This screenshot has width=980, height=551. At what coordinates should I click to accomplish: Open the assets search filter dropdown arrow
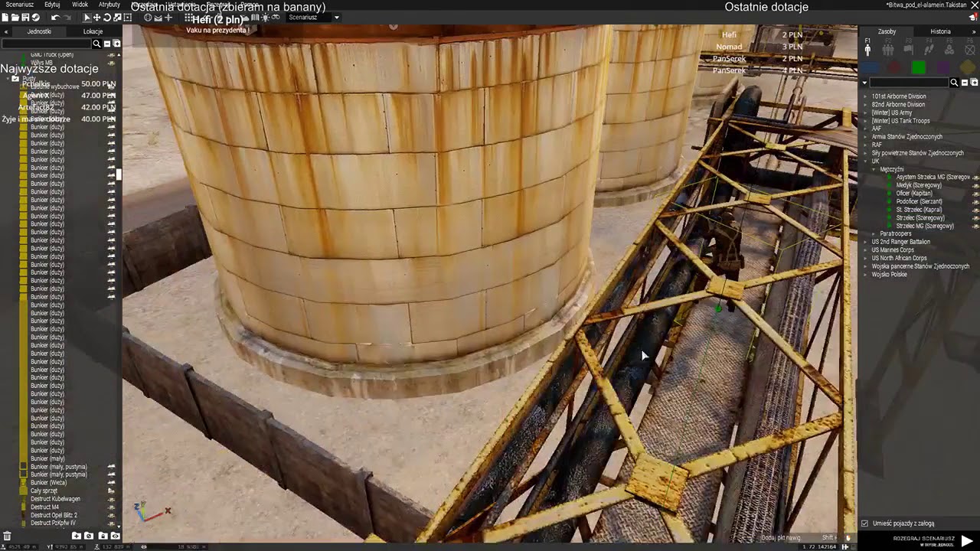(x=864, y=83)
